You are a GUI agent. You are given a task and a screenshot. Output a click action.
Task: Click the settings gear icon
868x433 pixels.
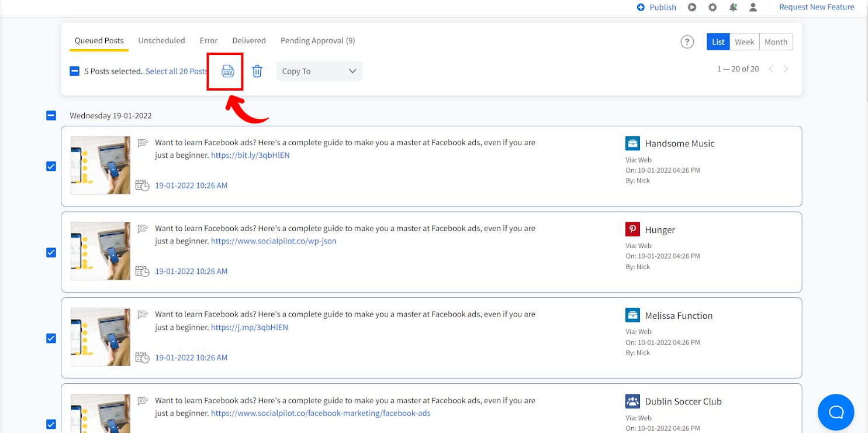click(x=713, y=8)
